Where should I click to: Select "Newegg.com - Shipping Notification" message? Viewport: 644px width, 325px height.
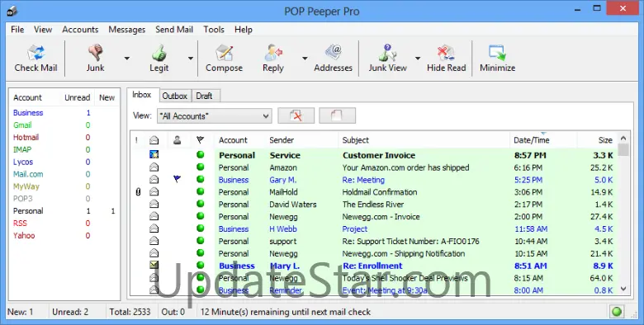[404, 253]
